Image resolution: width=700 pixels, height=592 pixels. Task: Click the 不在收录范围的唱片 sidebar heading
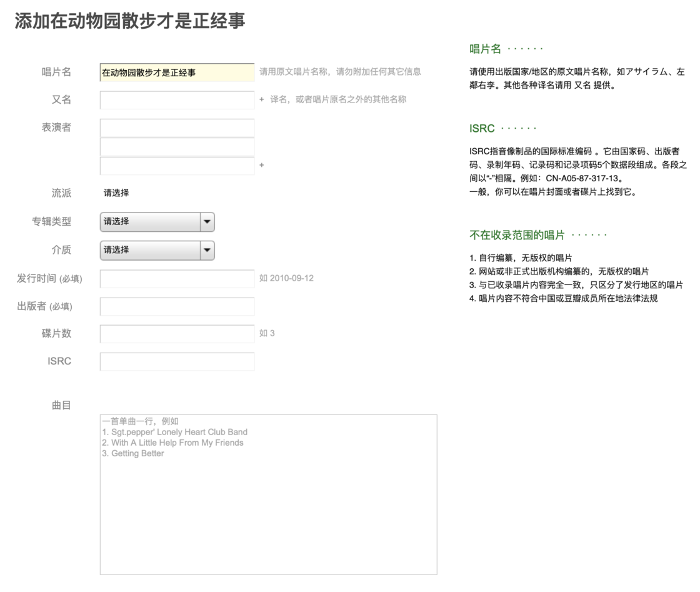coord(517,235)
